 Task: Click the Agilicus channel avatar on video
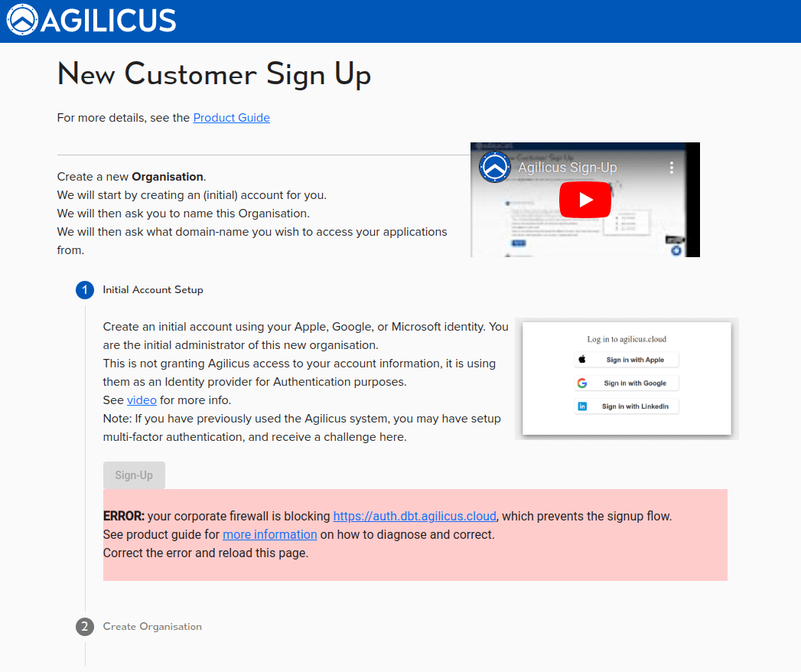494,167
